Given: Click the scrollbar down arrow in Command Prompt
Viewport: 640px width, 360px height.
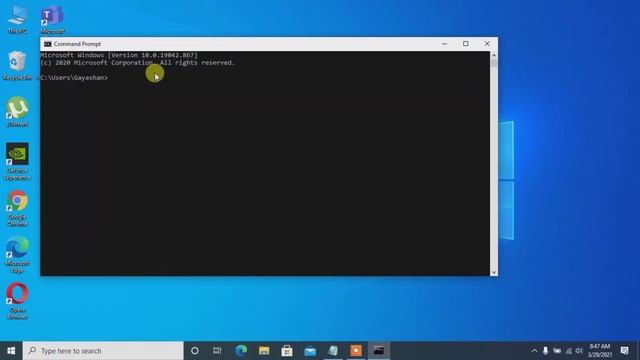Looking at the screenshot, I should tap(494, 272).
